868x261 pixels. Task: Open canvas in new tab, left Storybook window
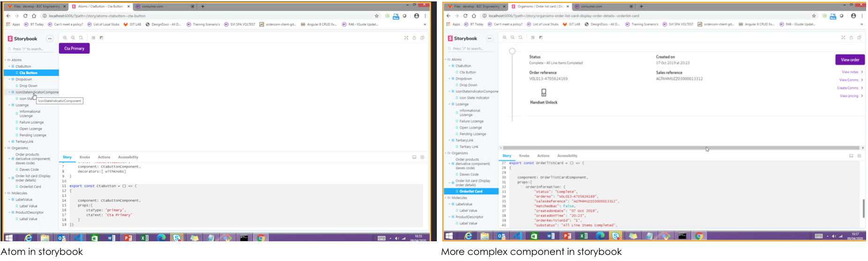414,38
